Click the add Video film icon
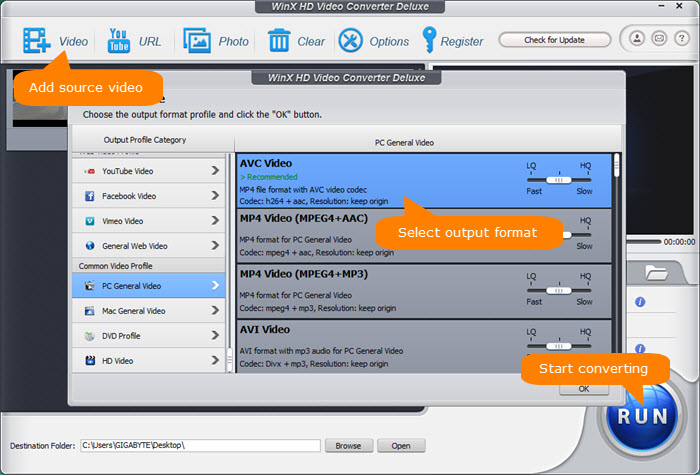The width and height of the screenshot is (700, 475). pyautogui.click(x=37, y=41)
